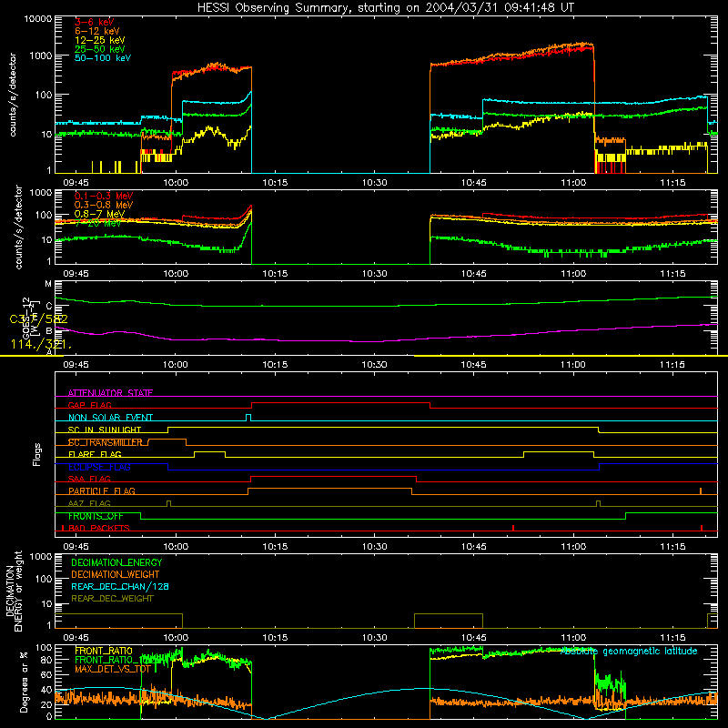Click the raised SAA_FLAG segment
728x728 pixels.
[333, 477]
